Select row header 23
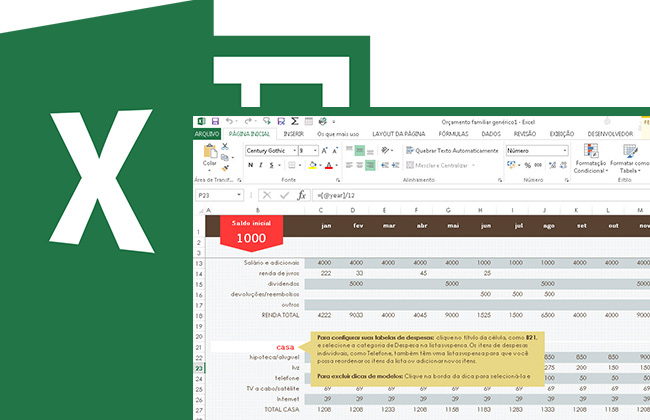 (199, 368)
